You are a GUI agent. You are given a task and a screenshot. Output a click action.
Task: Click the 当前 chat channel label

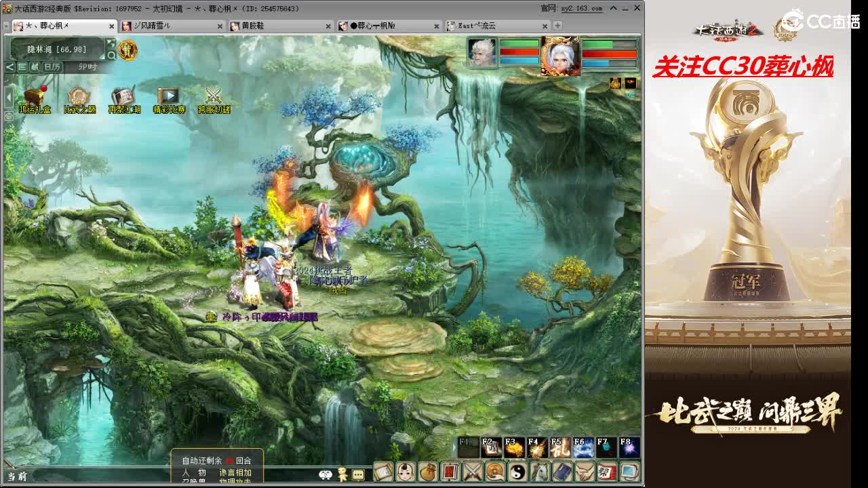[x=17, y=476]
